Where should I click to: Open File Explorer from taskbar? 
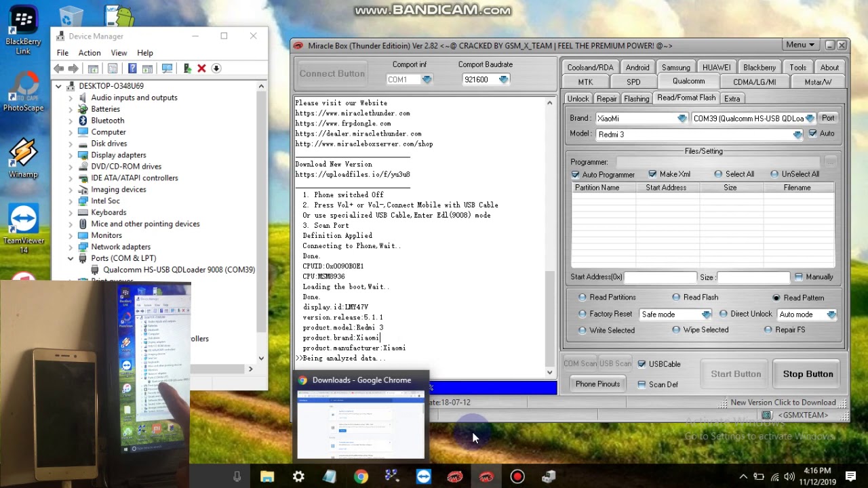(x=267, y=477)
